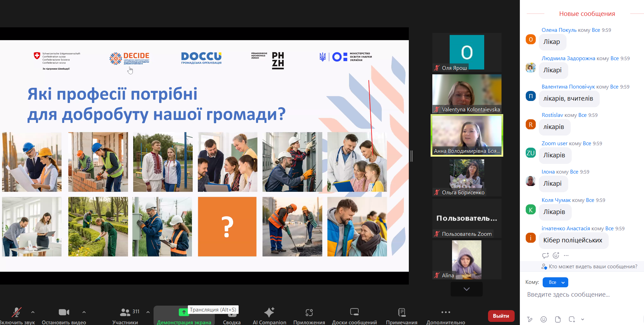Open the Приложения apps icon
This screenshot has width=644, height=325.
click(x=309, y=315)
